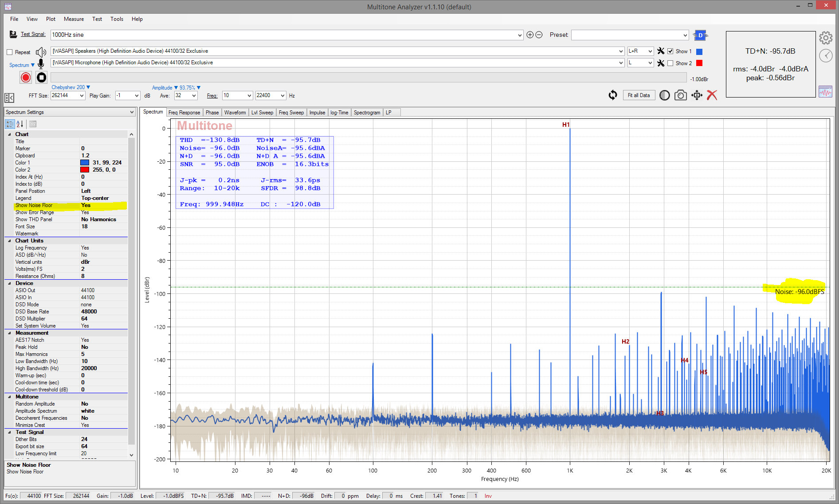Open the L+R output channel dropdown
Viewport: 839px width, 504px height.
[650, 51]
